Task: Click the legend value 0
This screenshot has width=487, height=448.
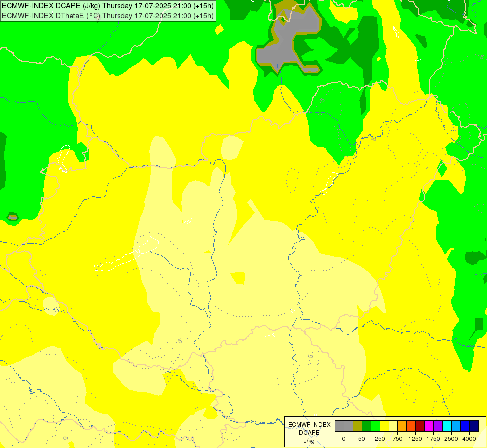Action: [x=344, y=439]
